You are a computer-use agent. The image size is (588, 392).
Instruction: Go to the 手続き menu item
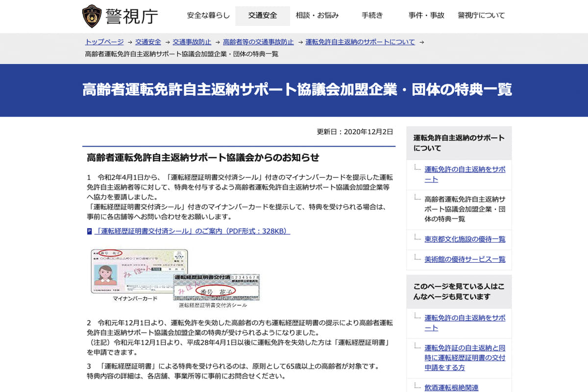[x=372, y=15]
